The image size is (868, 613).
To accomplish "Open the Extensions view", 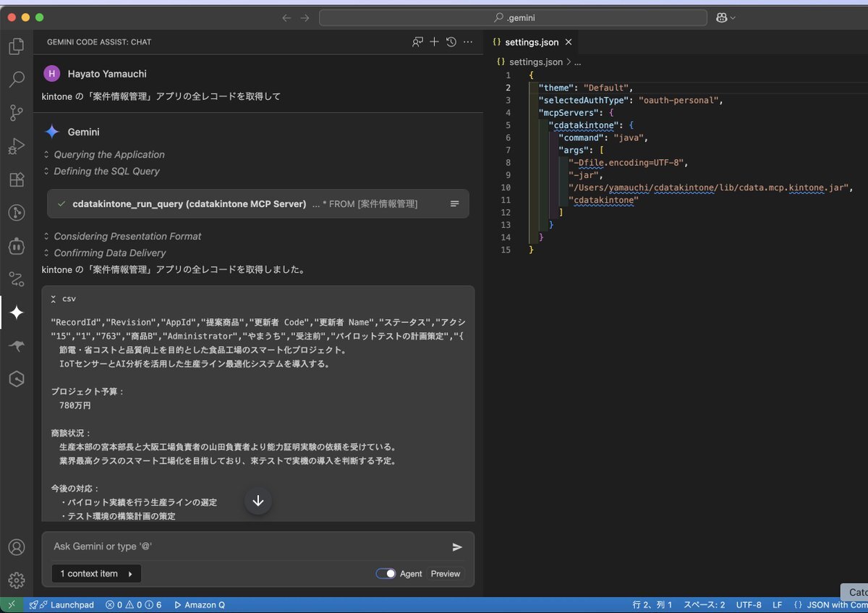I will [x=16, y=179].
